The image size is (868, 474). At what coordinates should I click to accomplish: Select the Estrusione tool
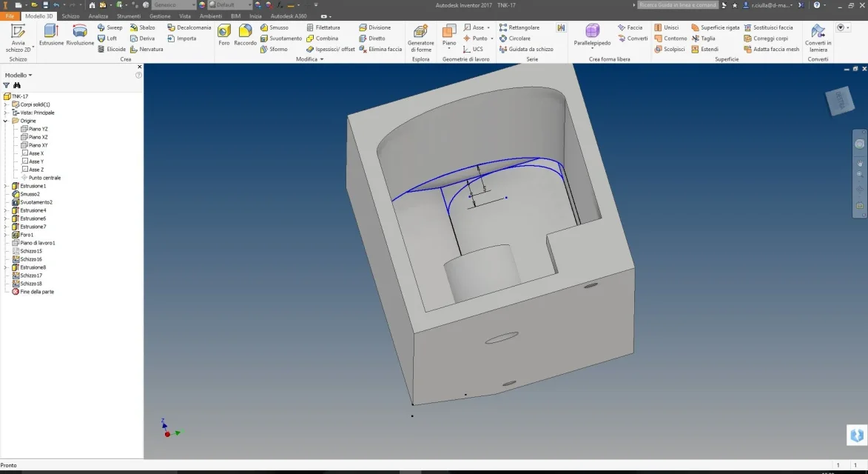(x=51, y=34)
